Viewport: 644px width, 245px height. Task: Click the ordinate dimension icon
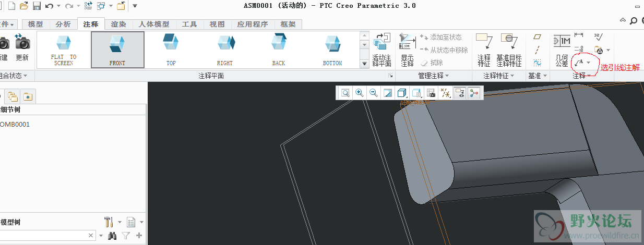(x=578, y=50)
